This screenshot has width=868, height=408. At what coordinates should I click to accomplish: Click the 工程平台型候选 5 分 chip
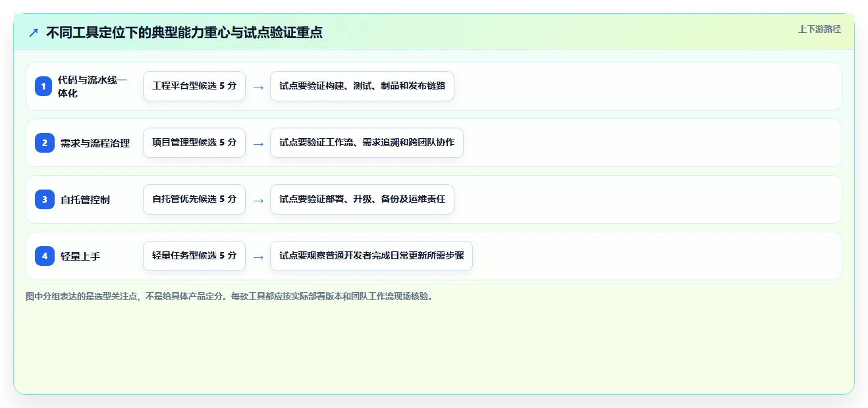click(x=194, y=86)
